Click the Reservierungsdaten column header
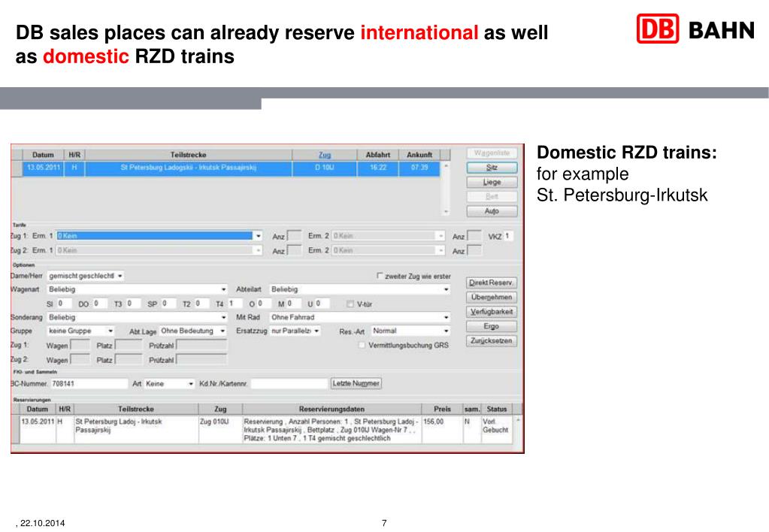 (332, 409)
